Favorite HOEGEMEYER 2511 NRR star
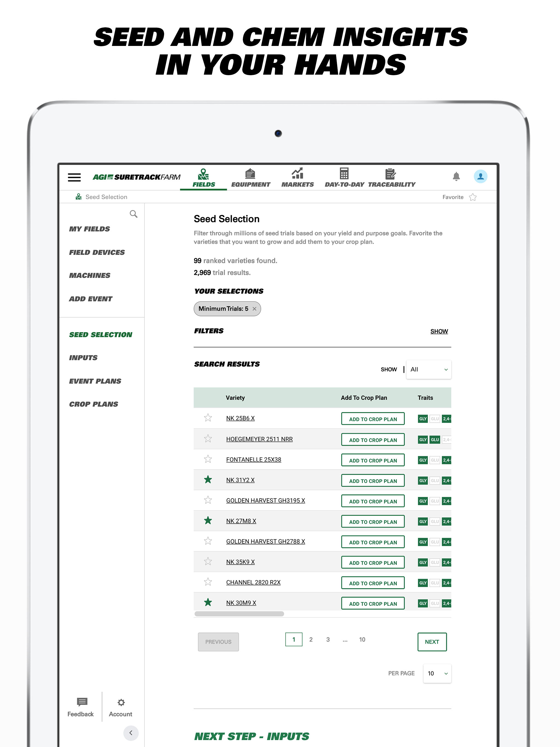 pos(208,438)
